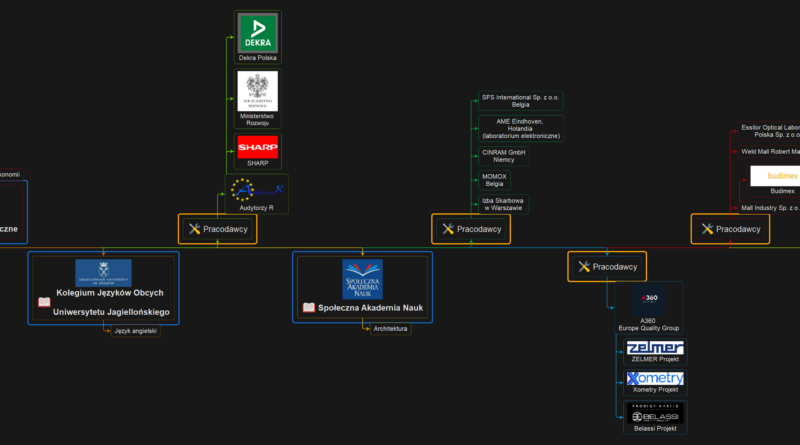
Task: Click the A360 Europe Quality Group caption
Action: point(648,325)
